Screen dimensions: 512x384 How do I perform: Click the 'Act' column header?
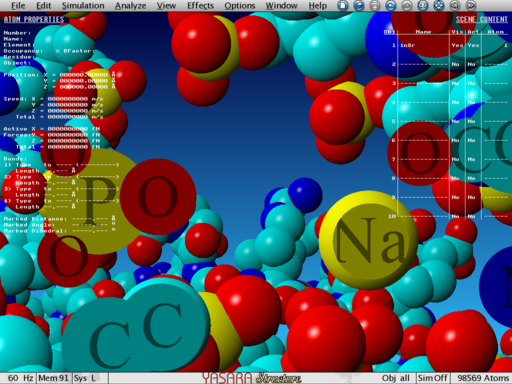(473, 32)
